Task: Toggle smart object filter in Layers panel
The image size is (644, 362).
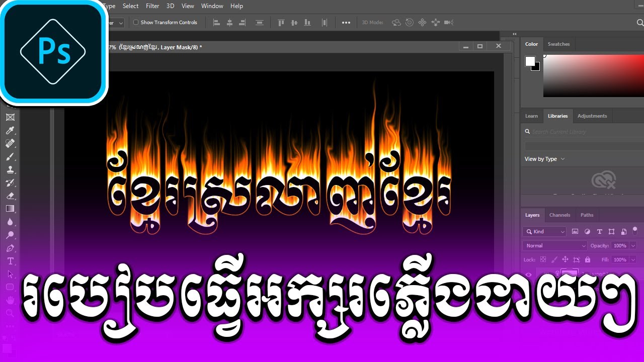Action: (x=623, y=231)
